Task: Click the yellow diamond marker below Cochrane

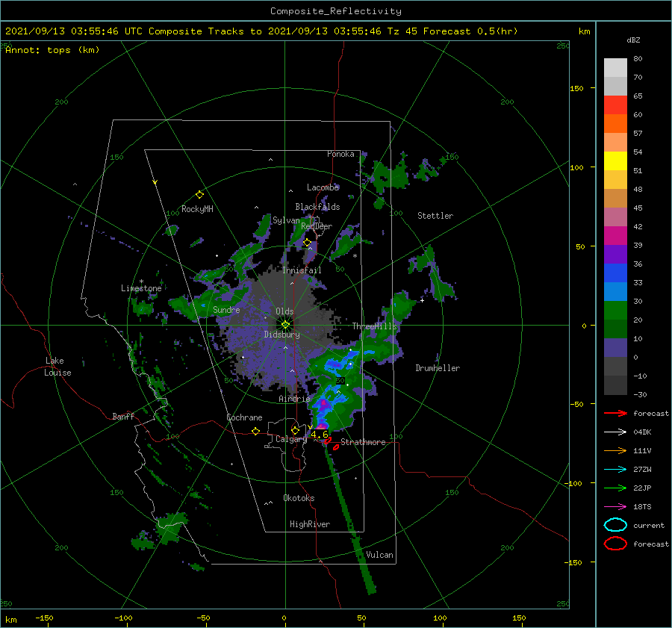Action: tap(256, 432)
